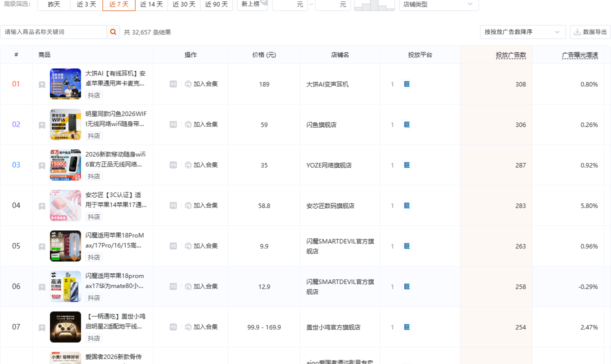Bookmark the 明星同款闪鱼 WiFi product row
Screen dimensions: 611x364
(x=42, y=125)
